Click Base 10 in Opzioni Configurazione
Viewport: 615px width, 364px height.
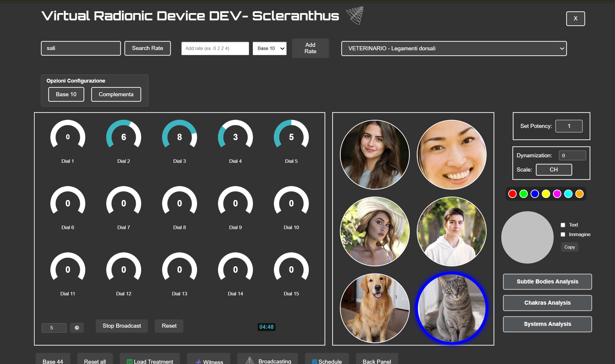click(x=66, y=94)
